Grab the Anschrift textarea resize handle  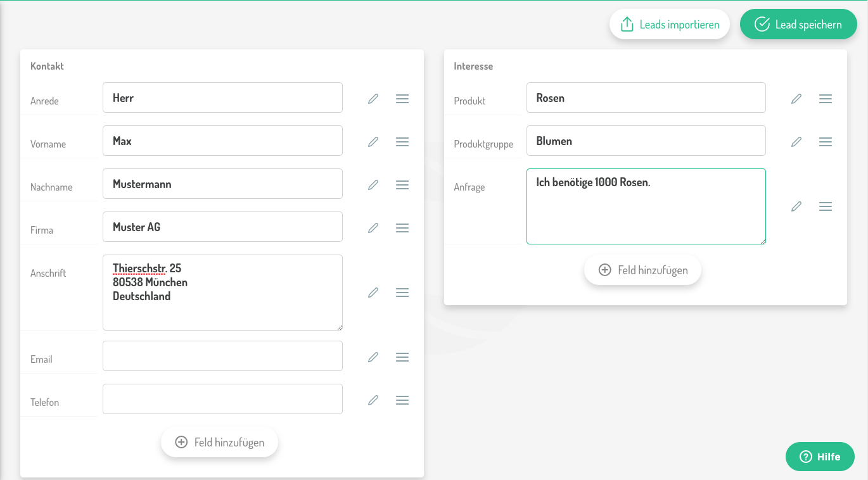[x=340, y=327]
